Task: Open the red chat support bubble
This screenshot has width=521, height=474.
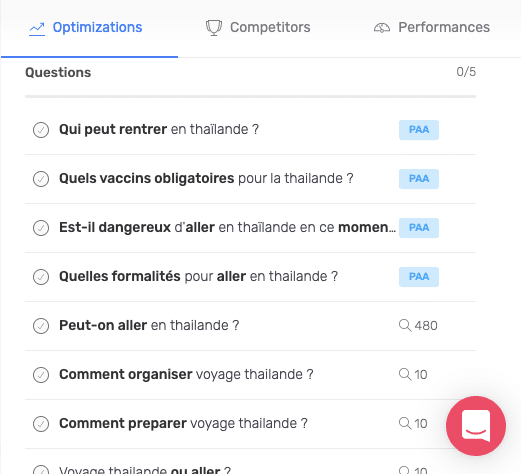Action: coord(476,426)
